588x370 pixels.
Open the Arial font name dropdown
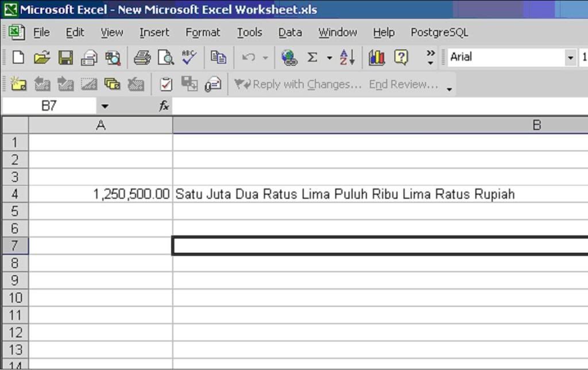coord(570,57)
